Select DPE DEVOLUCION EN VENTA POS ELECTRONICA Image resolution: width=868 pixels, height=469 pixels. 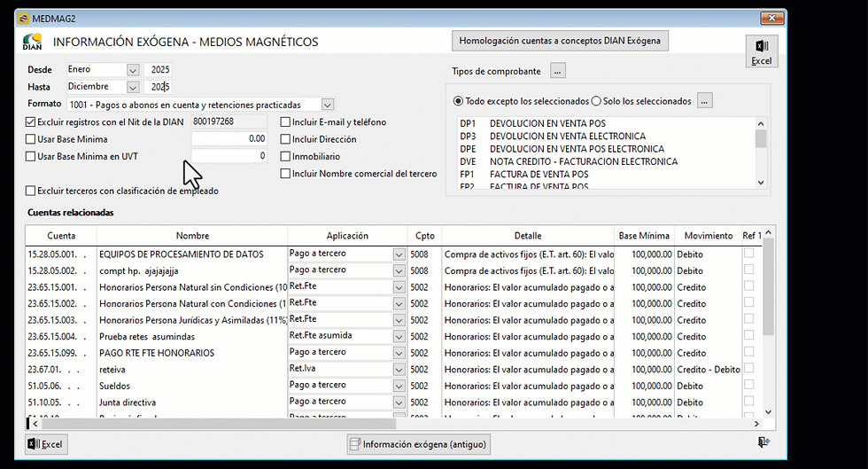(x=606, y=149)
